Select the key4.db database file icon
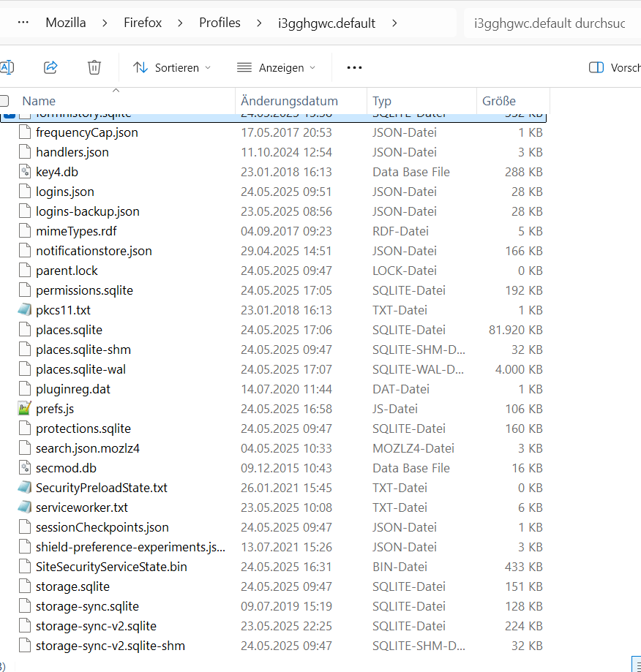641x672 pixels. coord(25,172)
